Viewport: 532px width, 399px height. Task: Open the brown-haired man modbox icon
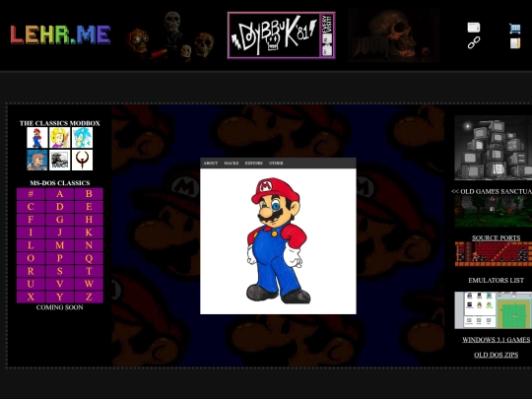[x=37, y=160]
